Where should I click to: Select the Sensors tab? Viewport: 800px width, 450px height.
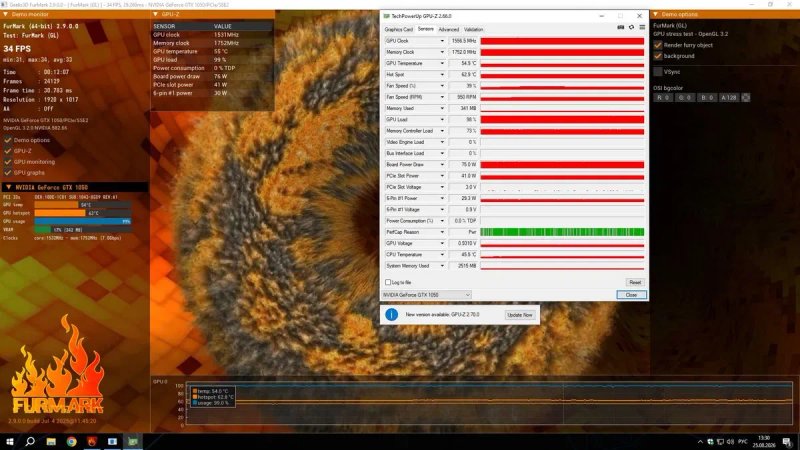pyautogui.click(x=426, y=29)
